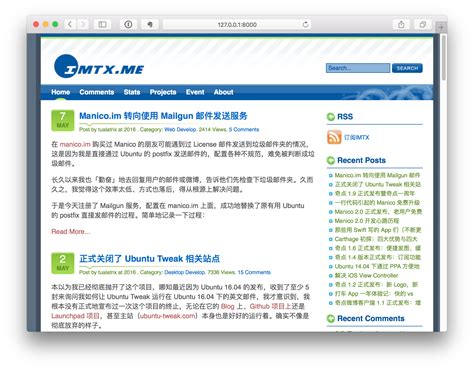Go forward with Safari's forward arrow
Viewport: 474px width, 370px height.
(x=83, y=24)
